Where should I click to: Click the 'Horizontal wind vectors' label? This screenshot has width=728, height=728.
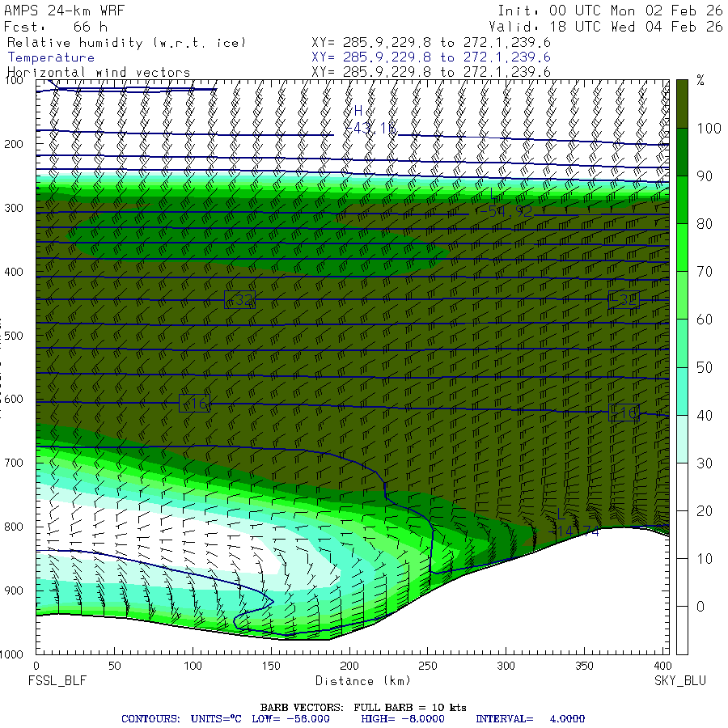[99, 73]
